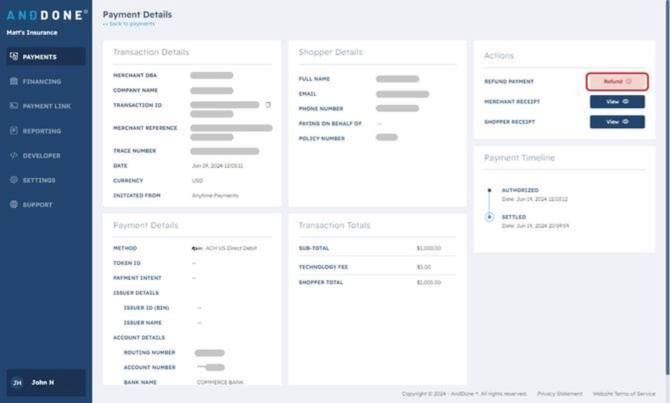Viewport: 670px width, 403px height.
Task: View the Merchant Receipt
Action: pos(617,101)
